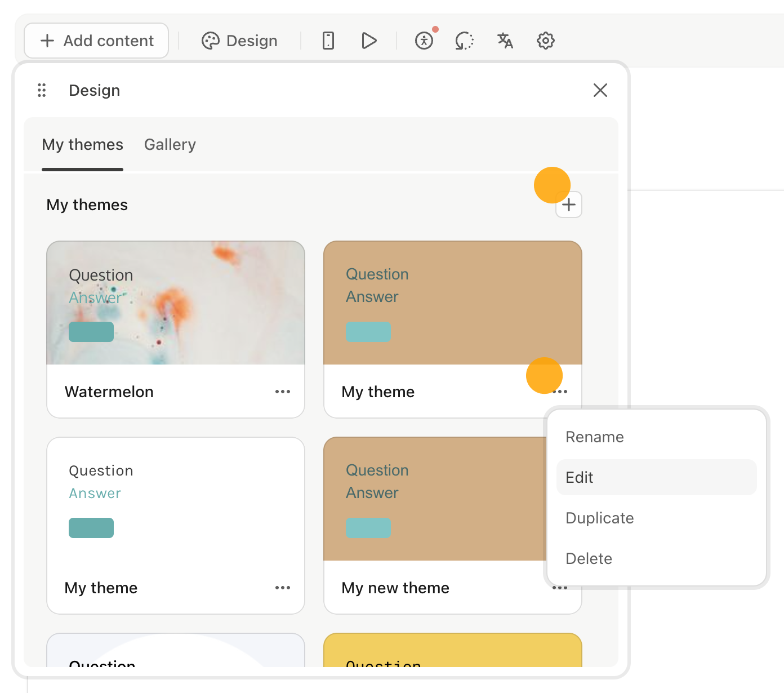Open more options for My new theme
The width and height of the screenshot is (784, 693).
[x=560, y=588]
